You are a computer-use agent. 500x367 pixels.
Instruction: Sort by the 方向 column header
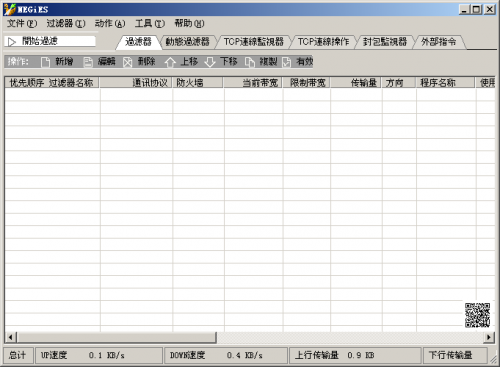coord(399,83)
